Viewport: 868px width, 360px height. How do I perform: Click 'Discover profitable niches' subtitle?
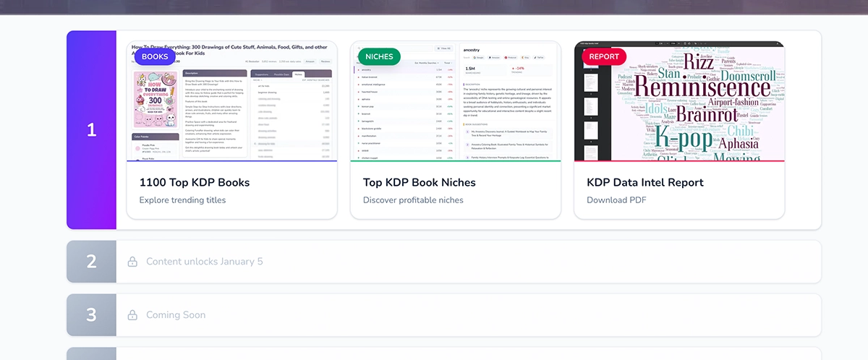click(x=413, y=200)
